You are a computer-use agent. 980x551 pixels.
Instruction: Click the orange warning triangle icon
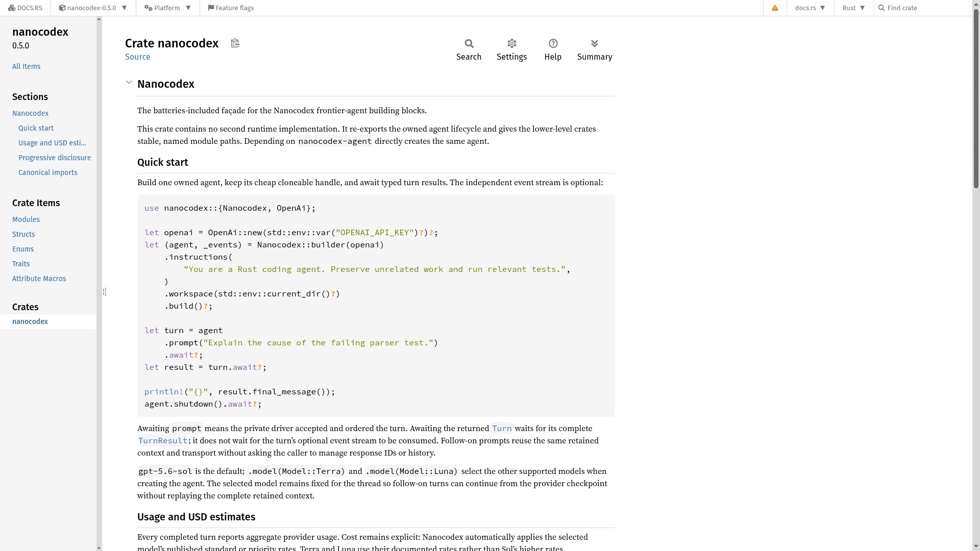(775, 8)
